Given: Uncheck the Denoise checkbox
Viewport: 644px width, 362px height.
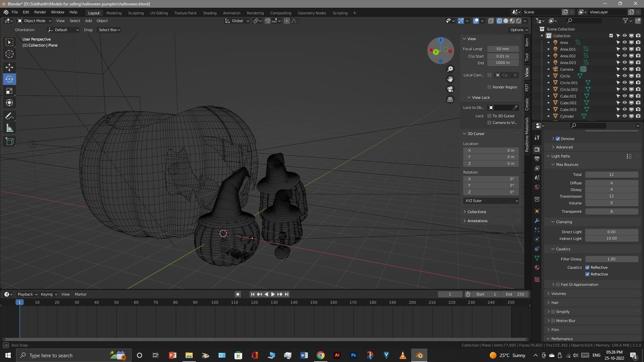Looking at the screenshot, I should click(558, 139).
